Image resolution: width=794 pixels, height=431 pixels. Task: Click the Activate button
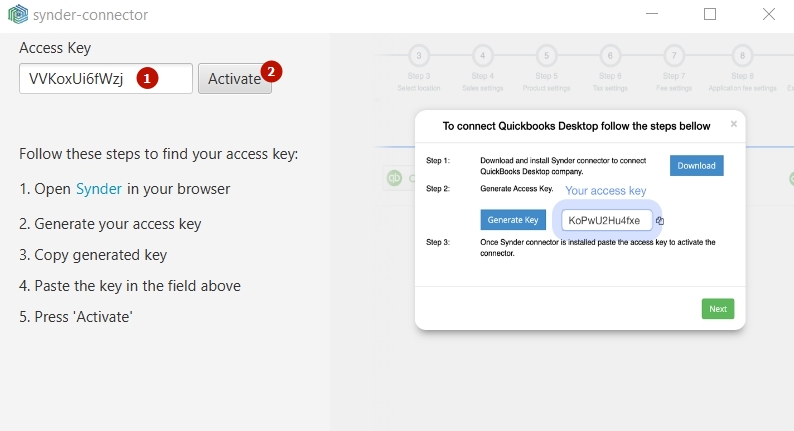tap(234, 79)
